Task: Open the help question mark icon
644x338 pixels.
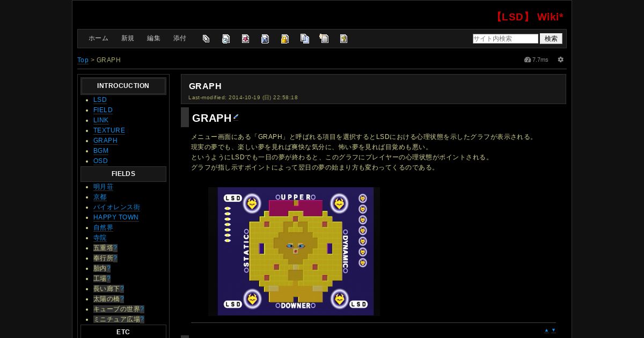Action: coord(343,39)
